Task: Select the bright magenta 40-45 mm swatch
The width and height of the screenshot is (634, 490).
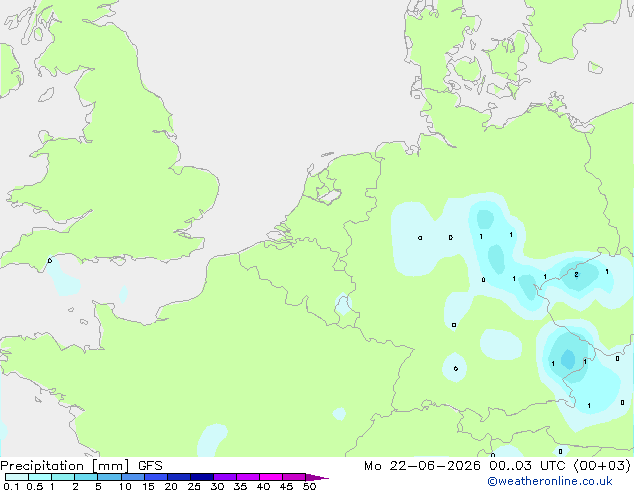Action: (271, 477)
